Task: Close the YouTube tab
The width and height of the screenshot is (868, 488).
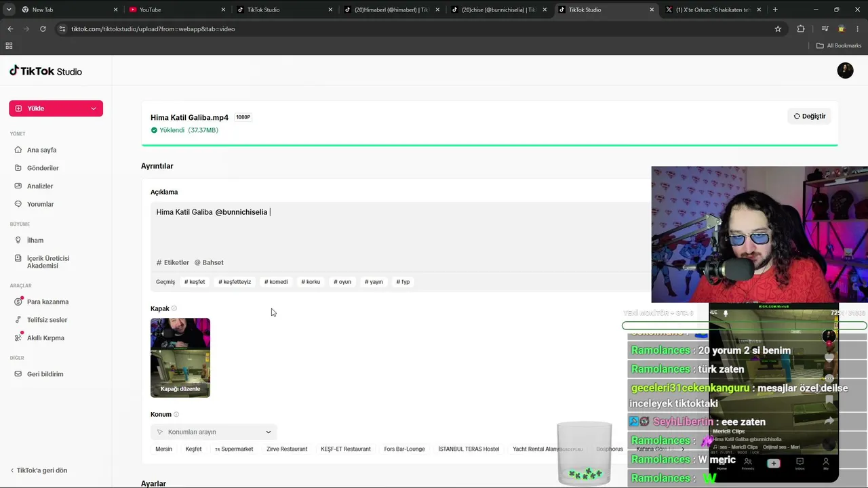Action: pos(223,9)
